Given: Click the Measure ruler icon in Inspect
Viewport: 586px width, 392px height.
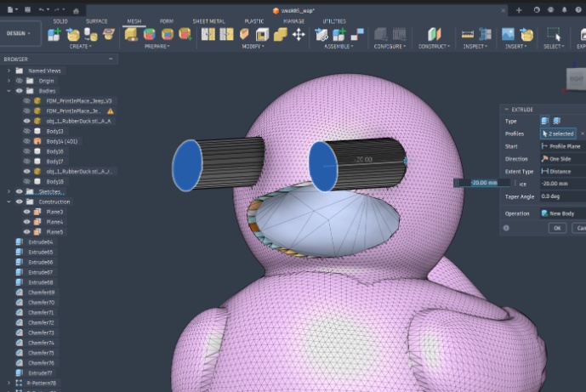Looking at the screenshot, I should pos(468,35).
